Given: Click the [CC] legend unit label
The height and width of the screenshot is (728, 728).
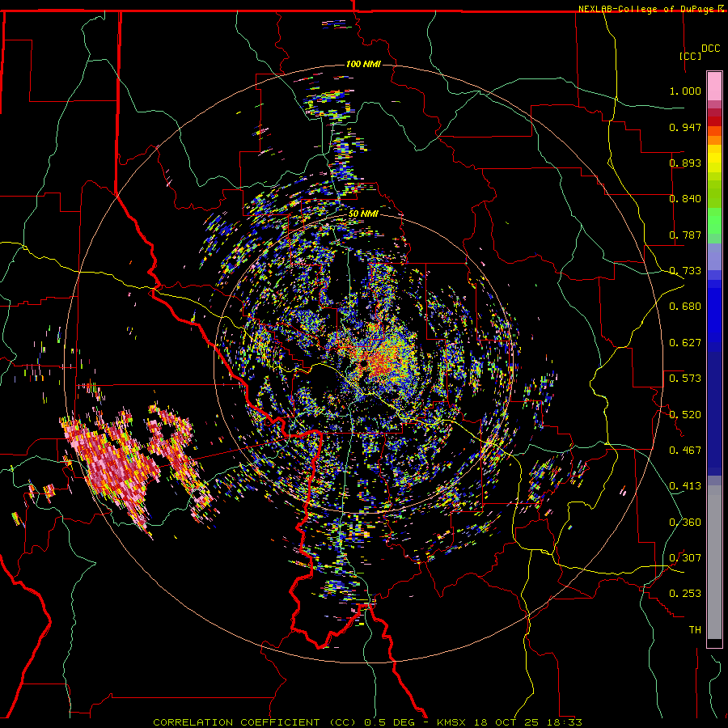Looking at the screenshot, I should coord(690,56).
